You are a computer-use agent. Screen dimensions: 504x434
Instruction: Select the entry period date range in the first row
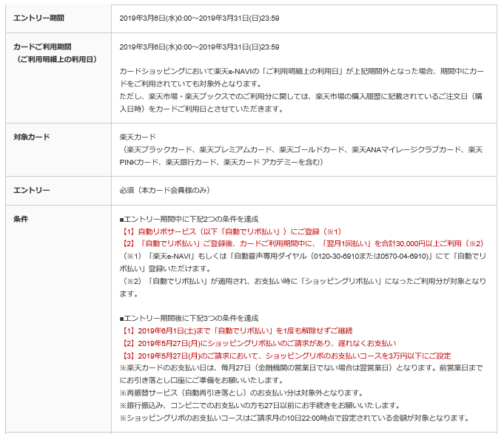[199, 18]
